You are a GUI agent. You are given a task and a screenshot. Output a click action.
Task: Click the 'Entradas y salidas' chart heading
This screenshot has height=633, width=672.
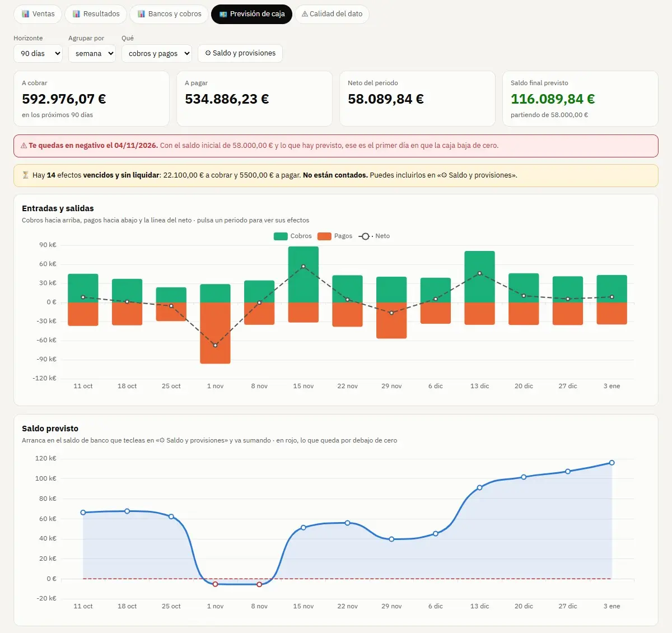[x=58, y=208]
